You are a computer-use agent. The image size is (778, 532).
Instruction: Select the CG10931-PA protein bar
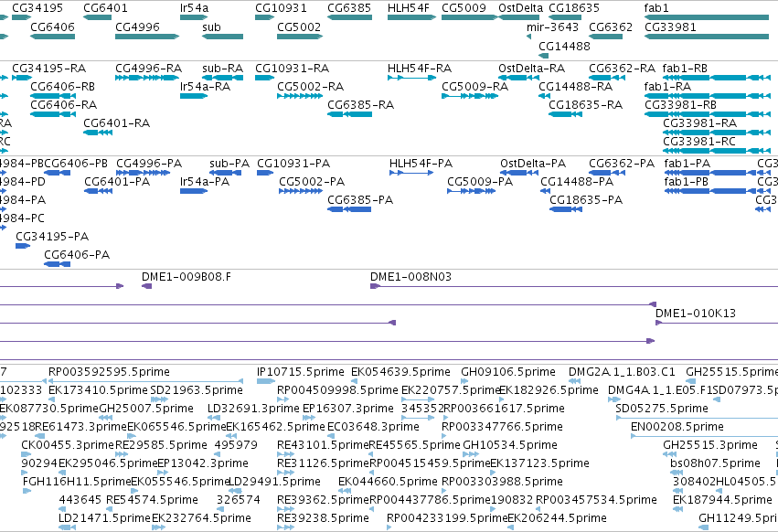265,173
